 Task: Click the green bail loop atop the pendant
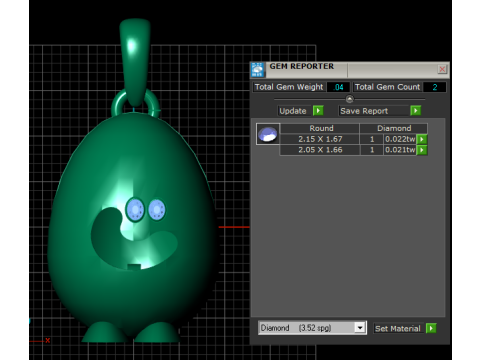click(135, 62)
